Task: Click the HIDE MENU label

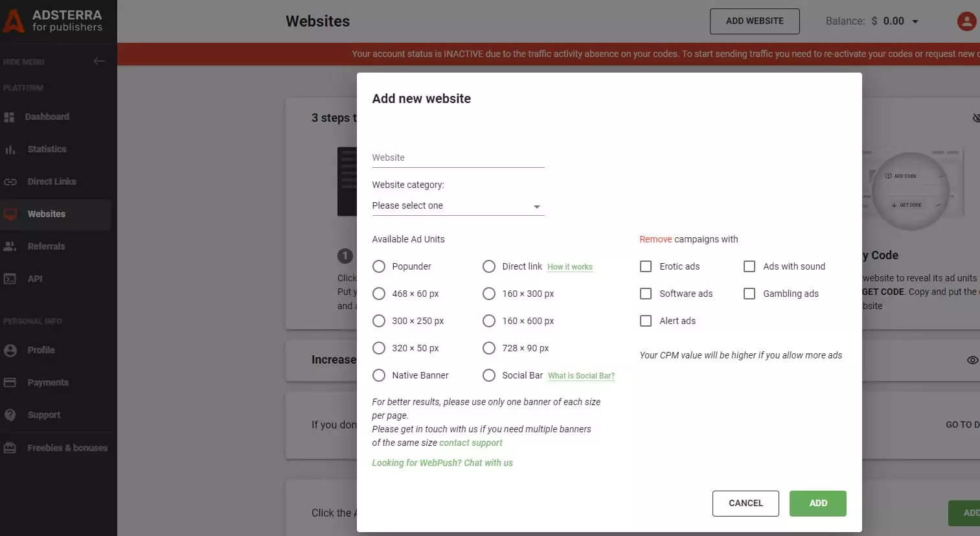Action: point(24,62)
